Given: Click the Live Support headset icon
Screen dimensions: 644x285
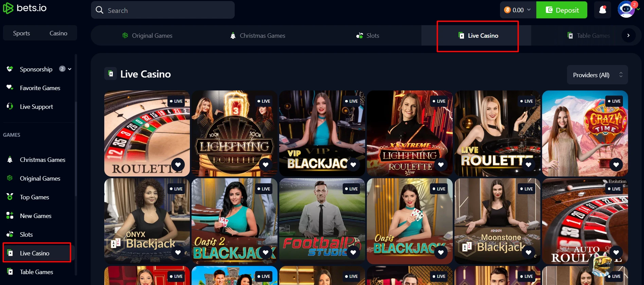Looking at the screenshot, I should 10,106.
